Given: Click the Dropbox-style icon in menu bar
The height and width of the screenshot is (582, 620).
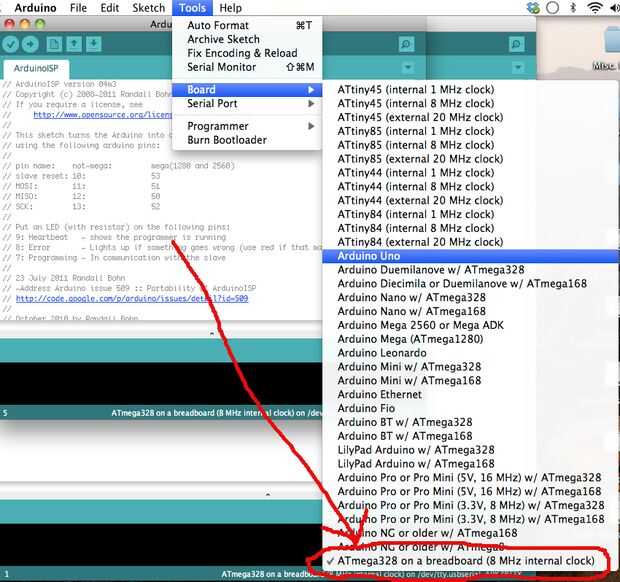Looking at the screenshot, I should point(533,8).
